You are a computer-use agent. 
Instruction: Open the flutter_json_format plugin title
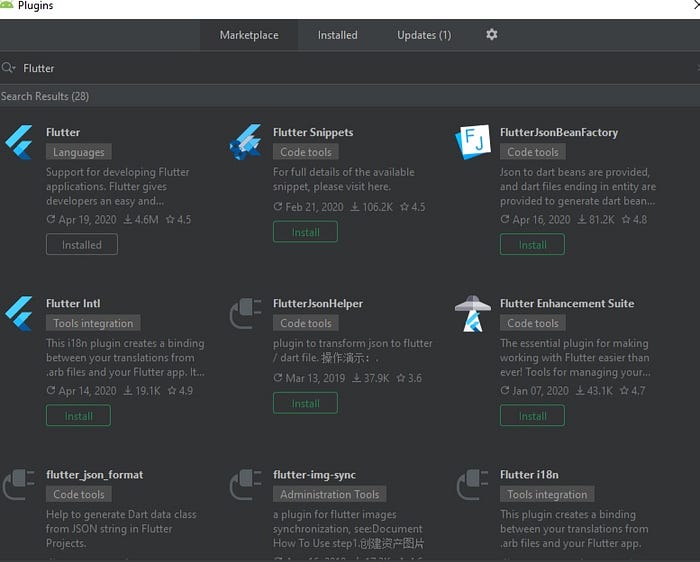coord(95,475)
